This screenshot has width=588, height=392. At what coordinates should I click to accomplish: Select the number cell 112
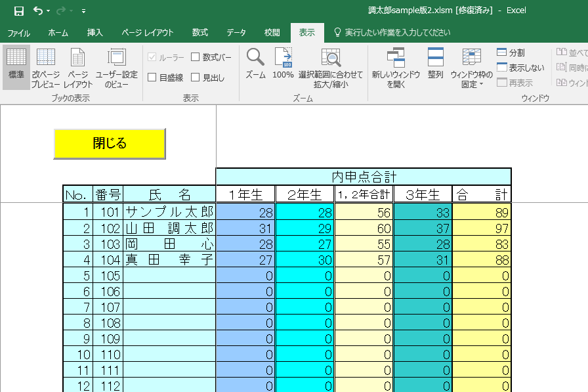[108, 385]
